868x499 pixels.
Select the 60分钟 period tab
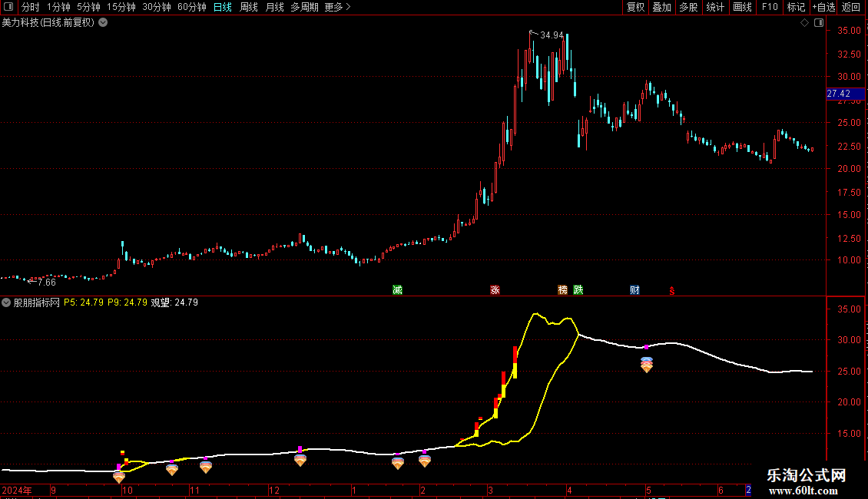click(x=191, y=7)
